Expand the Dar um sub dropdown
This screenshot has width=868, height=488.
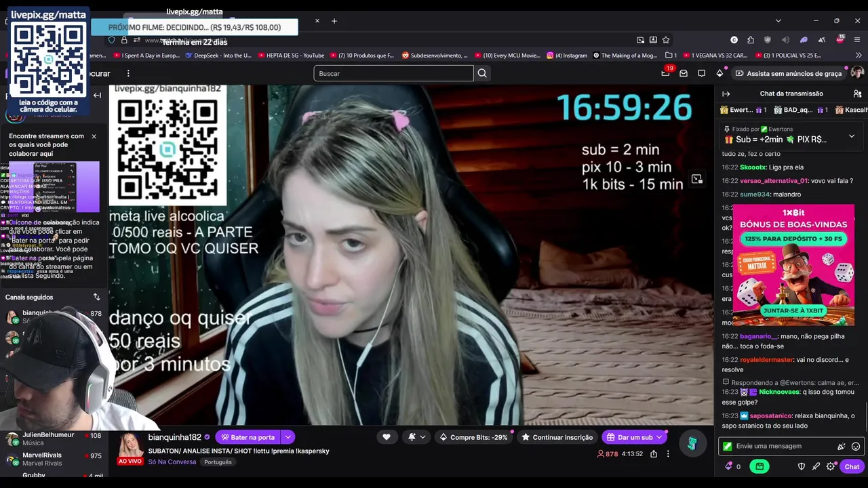click(x=659, y=437)
